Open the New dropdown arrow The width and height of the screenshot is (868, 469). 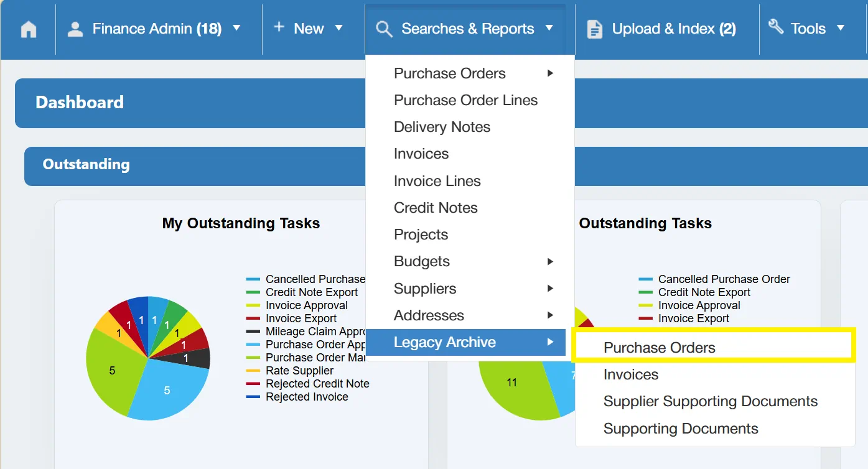click(x=338, y=28)
